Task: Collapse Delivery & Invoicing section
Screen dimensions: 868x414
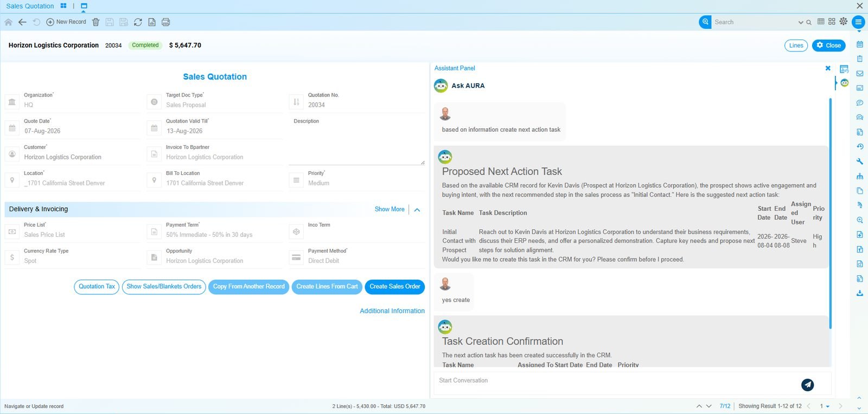Action: pyautogui.click(x=417, y=210)
